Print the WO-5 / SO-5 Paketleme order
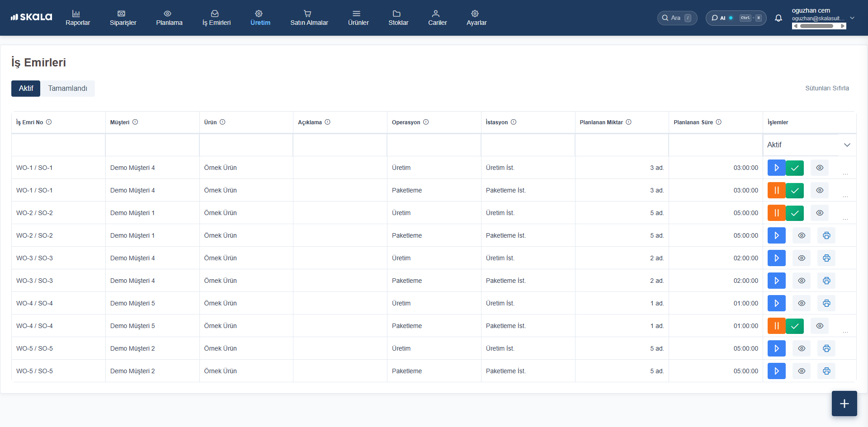 [x=826, y=371]
